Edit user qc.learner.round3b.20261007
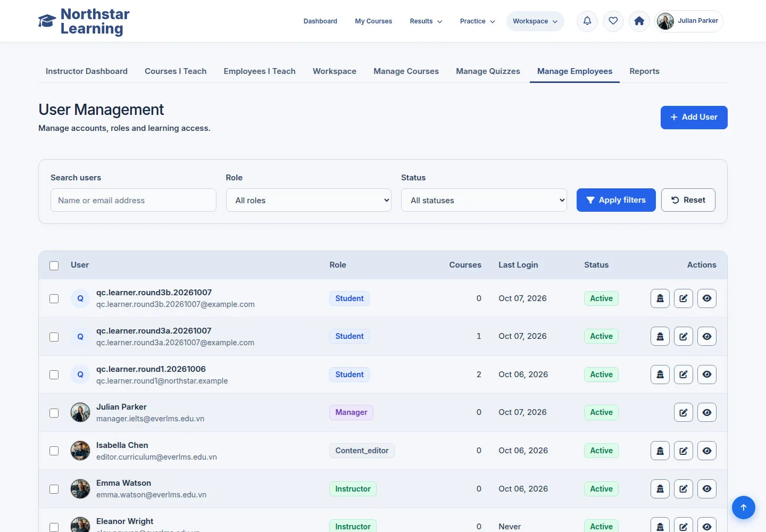Image resolution: width=766 pixels, height=532 pixels. click(x=684, y=298)
